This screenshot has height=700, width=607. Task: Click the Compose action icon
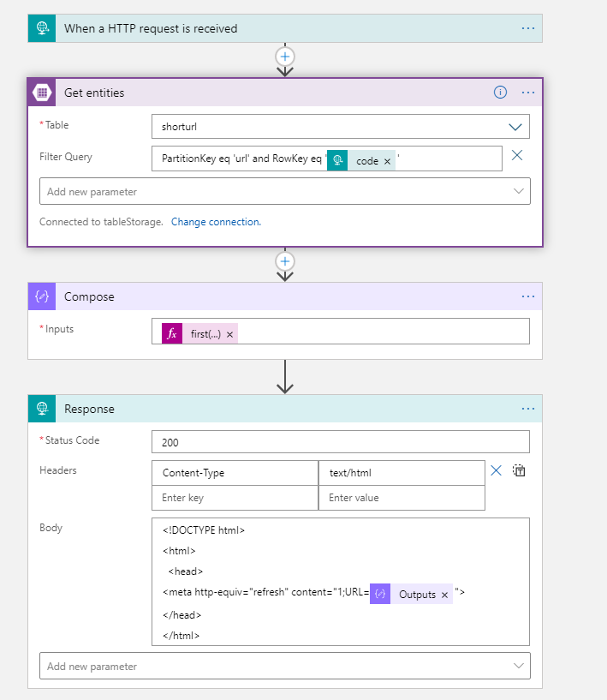(42, 296)
